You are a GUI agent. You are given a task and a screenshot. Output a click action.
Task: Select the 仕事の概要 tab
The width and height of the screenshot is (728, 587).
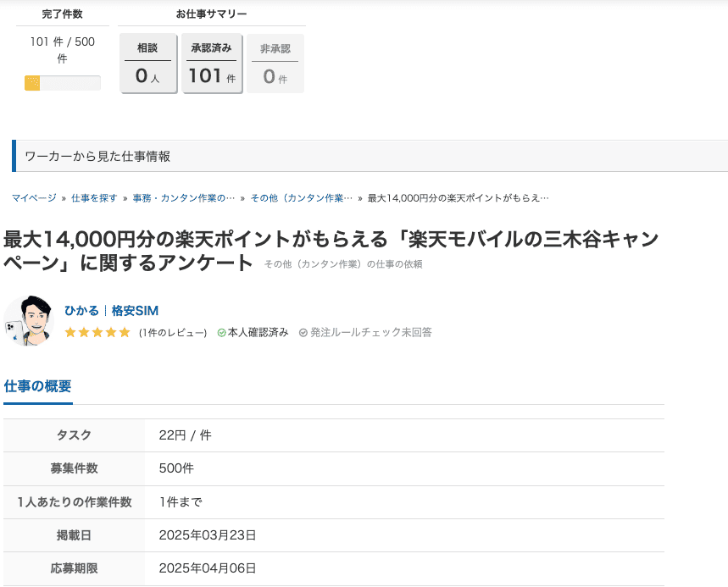(37, 386)
